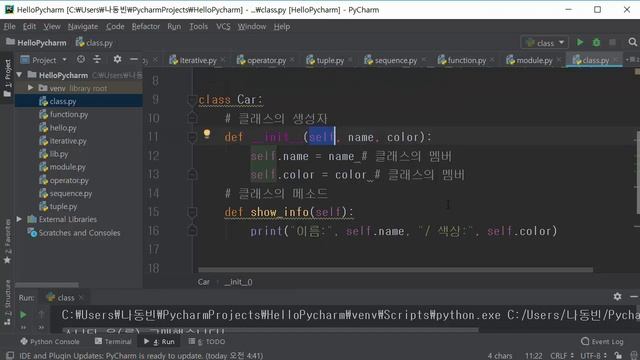
Task: Open the Terminal tool window
Action: click(x=113, y=342)
